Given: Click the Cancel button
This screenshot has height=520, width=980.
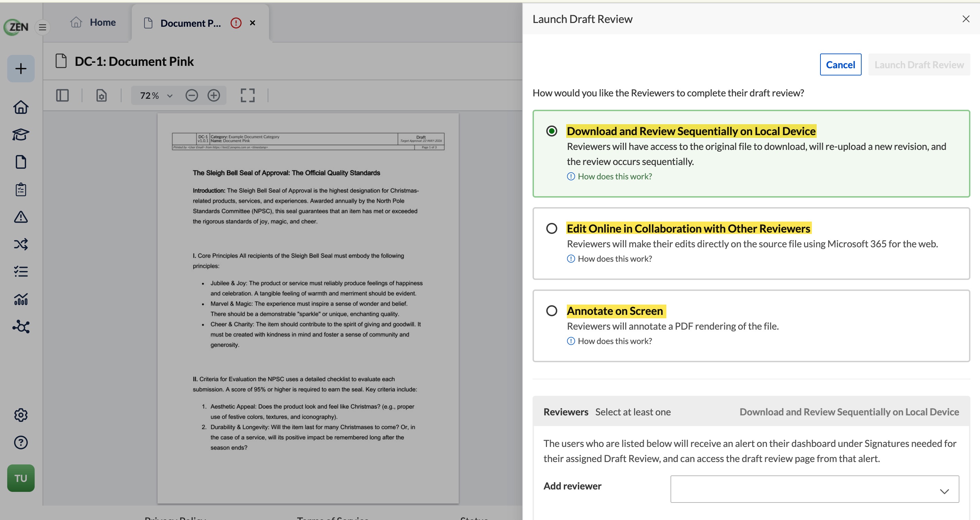Looking at the screenshot, I should tap(840, 65).
